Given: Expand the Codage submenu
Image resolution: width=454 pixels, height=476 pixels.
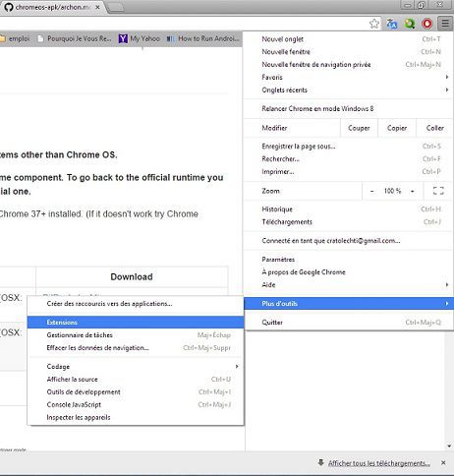Looking at the screenshot, I should [x=136, y=367].
